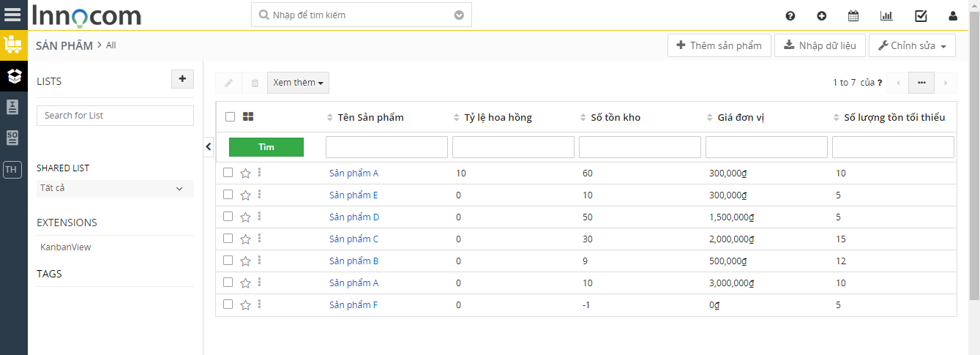The height and width of the screenshot is (355, 980).
Task: Open the KanbanView extension
Action: click(x=66, y=247)
